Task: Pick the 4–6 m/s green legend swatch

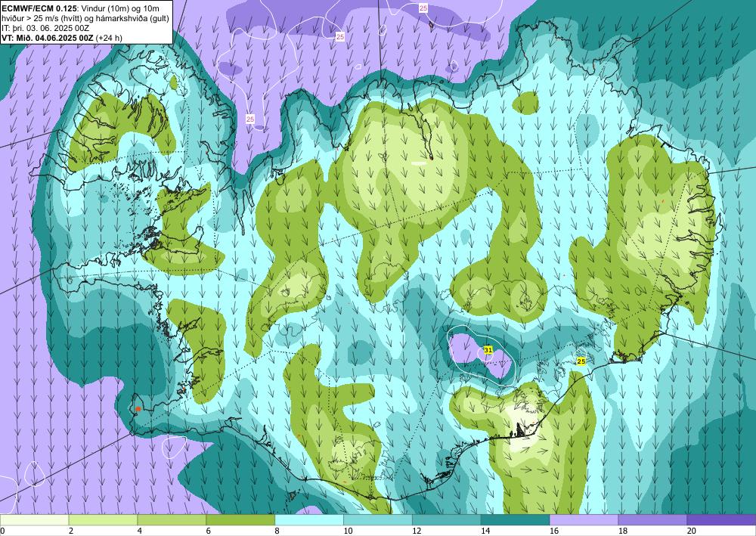Action: pyautogui.click(x=172, y=520)
